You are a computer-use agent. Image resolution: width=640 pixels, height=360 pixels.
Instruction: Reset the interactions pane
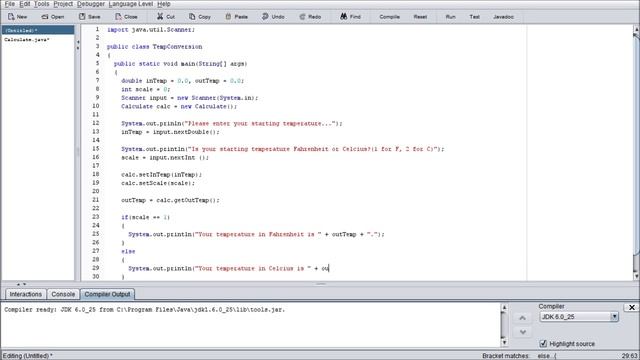(x=420, y=17)
